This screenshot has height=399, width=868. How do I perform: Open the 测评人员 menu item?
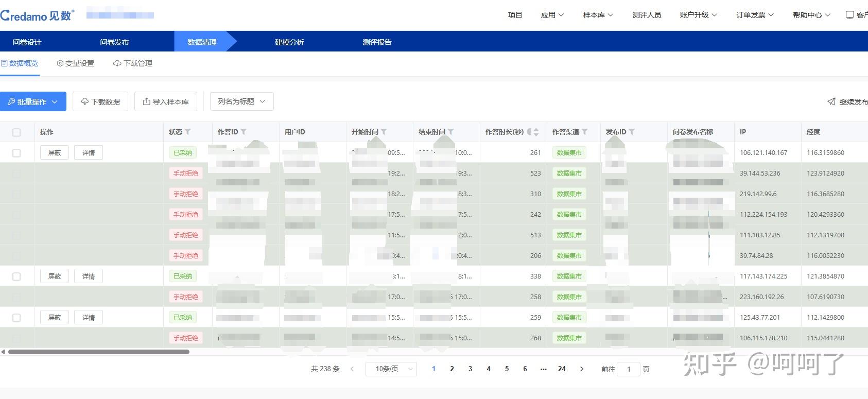(x=647, y=15)
